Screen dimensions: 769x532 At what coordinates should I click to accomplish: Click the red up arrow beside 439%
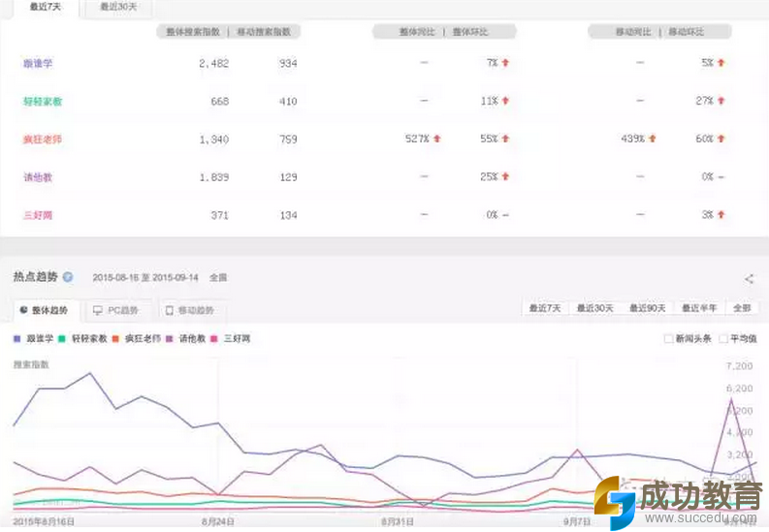coord(653,139)
